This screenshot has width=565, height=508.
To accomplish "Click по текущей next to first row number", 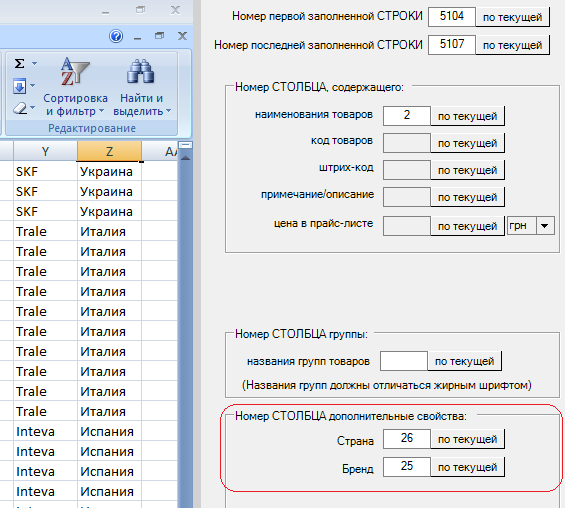I will coord(512,17).
